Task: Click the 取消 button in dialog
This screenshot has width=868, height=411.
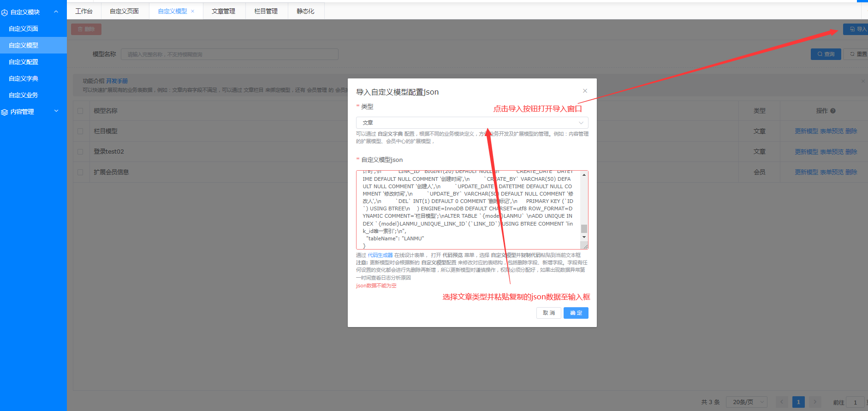Action: [x=548, y=313]
